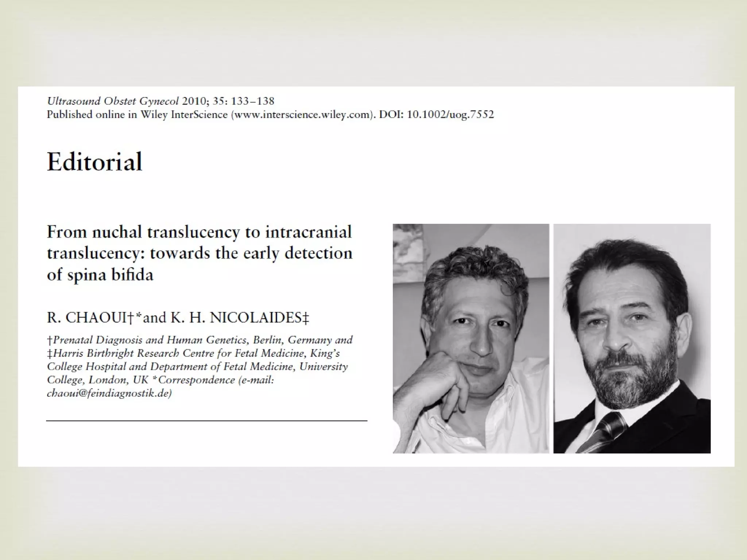This screenshot has height=560, width=747.
Task: Click the left portrait photo with white shirt
Action: point(471,338)
